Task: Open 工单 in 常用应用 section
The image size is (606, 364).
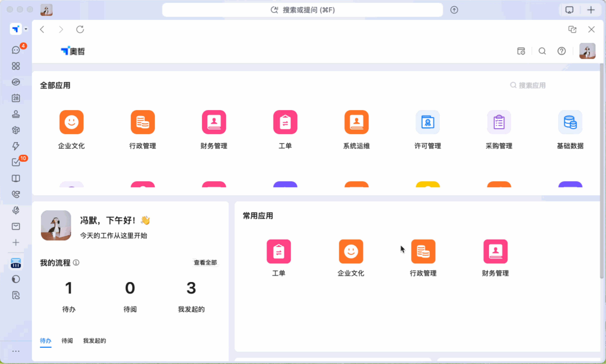Action: click(279, 251)
